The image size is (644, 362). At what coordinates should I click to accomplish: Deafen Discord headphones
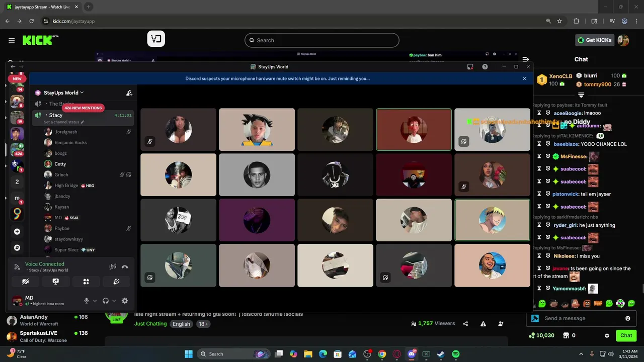pos(106,301)
